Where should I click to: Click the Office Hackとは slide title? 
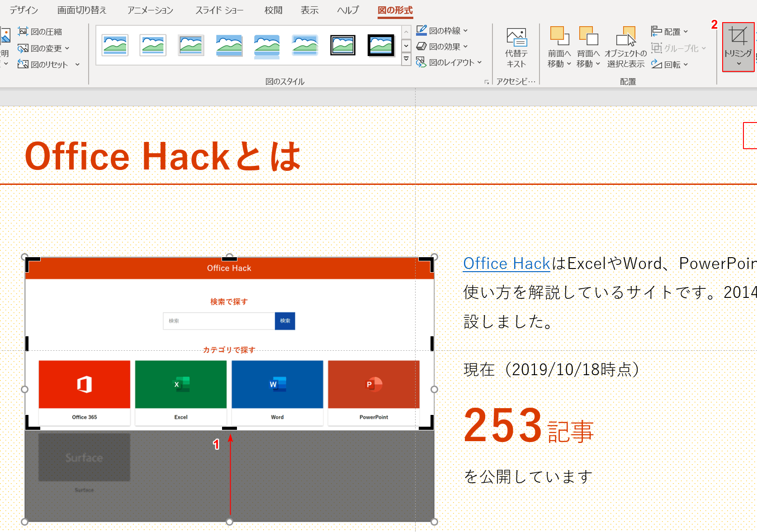pos(163,156)
